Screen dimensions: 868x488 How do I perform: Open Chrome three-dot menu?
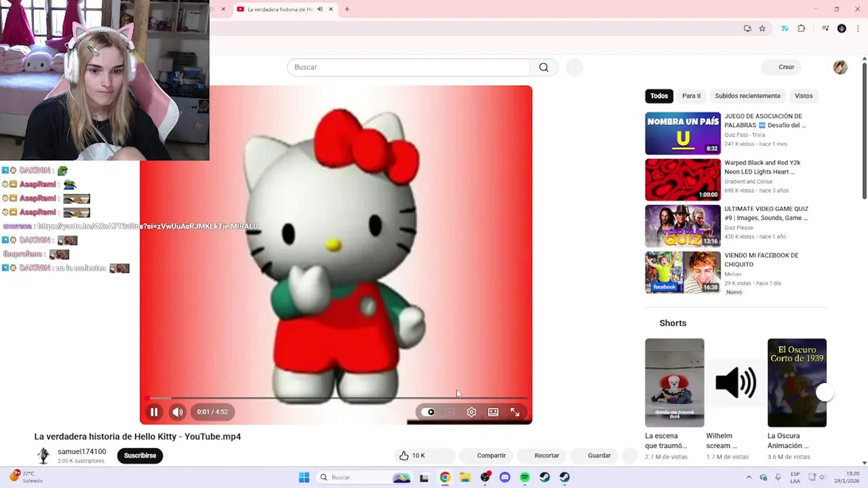858,28
